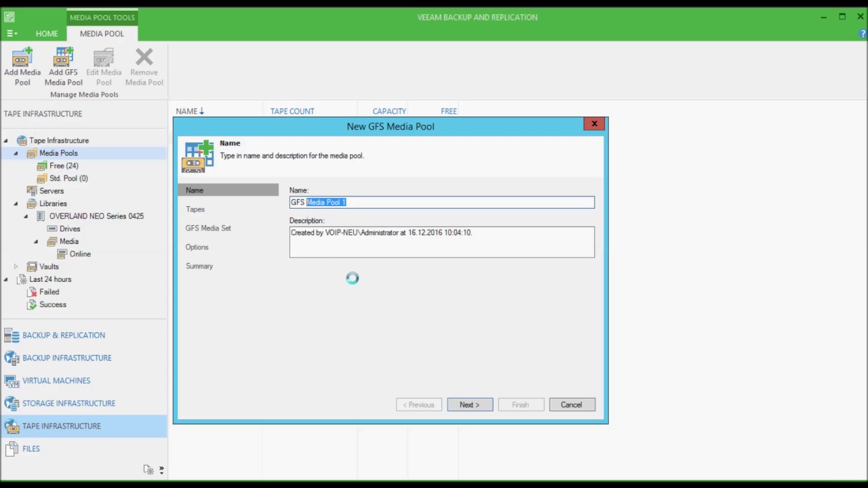Viewport: 868px width, 488px height.
Task: Click the Next button in wizard
Action: click(x=469, y=405)
